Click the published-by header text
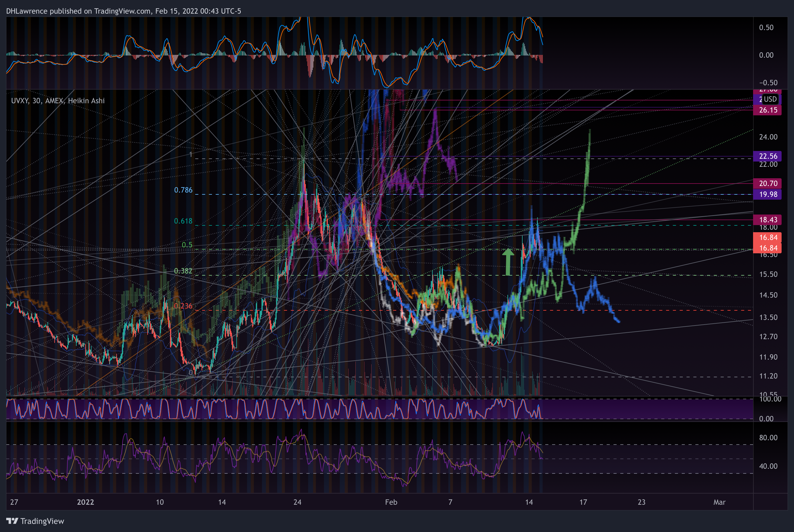Image resolution: width=794 pixels, height=532 pixels. pyautogui.click(x=123, y=11)
